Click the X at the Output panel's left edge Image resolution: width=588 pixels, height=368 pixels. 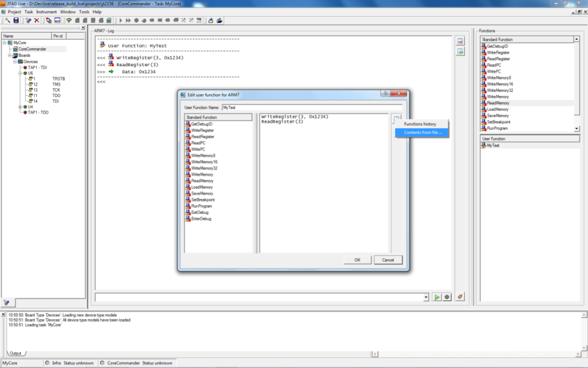click(3, 315)
